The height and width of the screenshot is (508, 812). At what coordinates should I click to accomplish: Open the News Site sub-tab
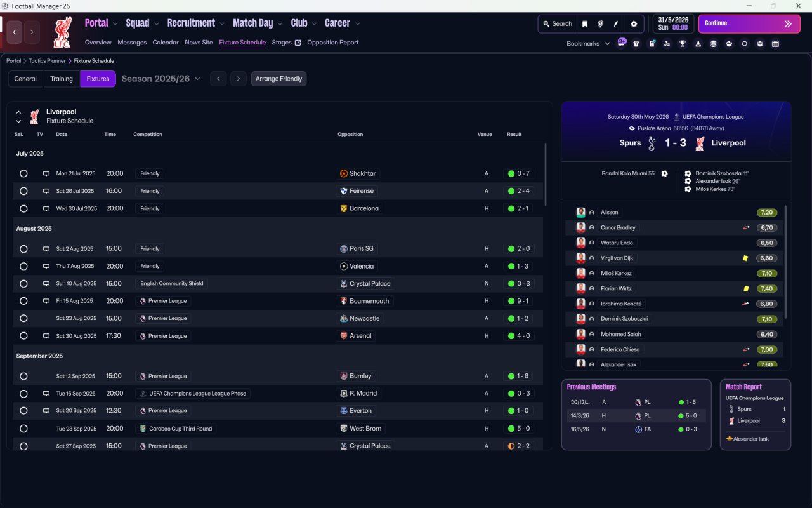[199, 43]
